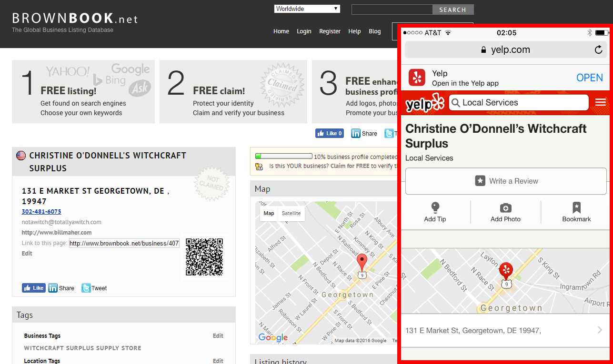Click the Google logo on map

pos(273,337)
